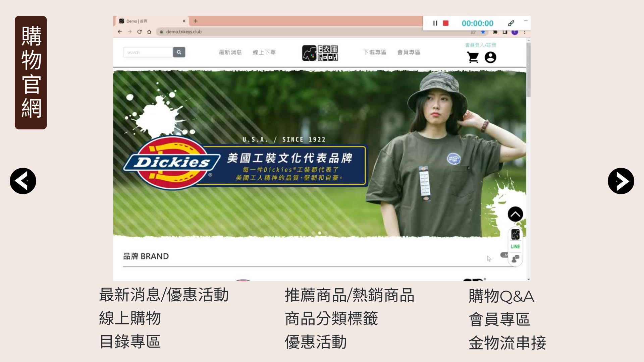The height and width of the screenshot is (362, 644).
Task: Pause the screen recording
Action: pos(435,23)
